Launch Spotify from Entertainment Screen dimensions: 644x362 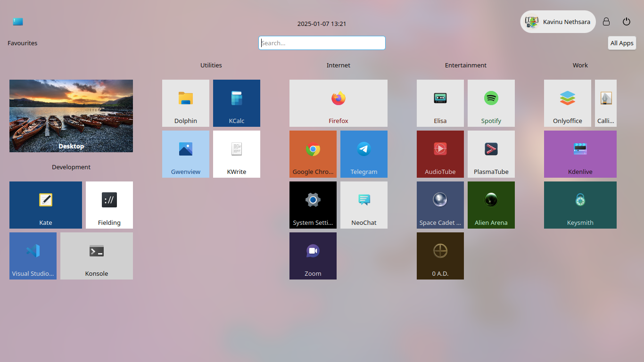click(x=491, y=103)
